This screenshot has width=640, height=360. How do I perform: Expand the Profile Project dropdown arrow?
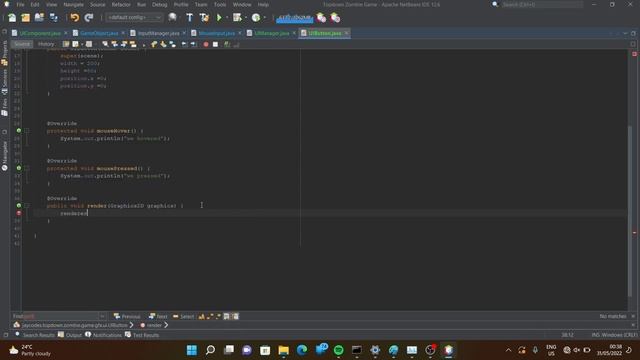(264, 18)
